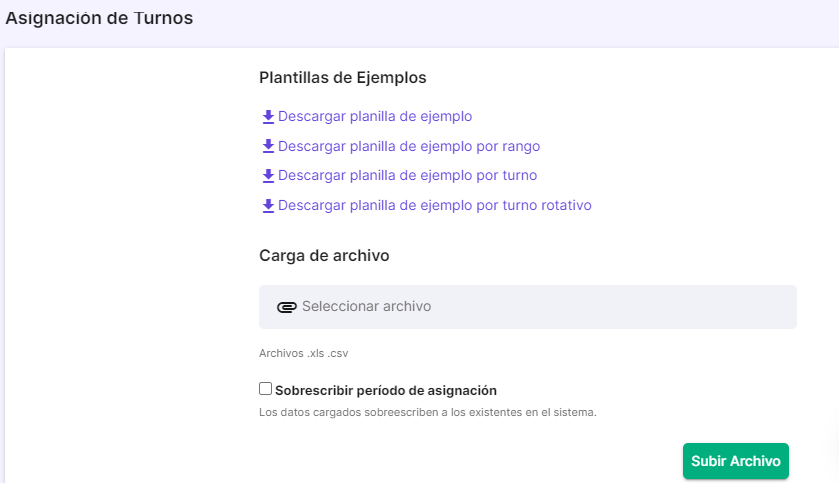Click empty right side of file selection field

coord(615,307)
